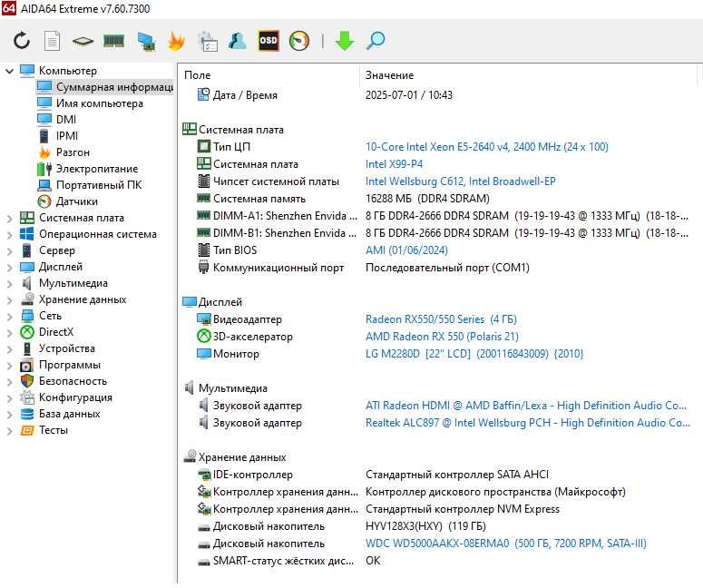The height and width of the screenshot is (588, 703).
Task: Open the Report page icon
Action: point(52,41)
